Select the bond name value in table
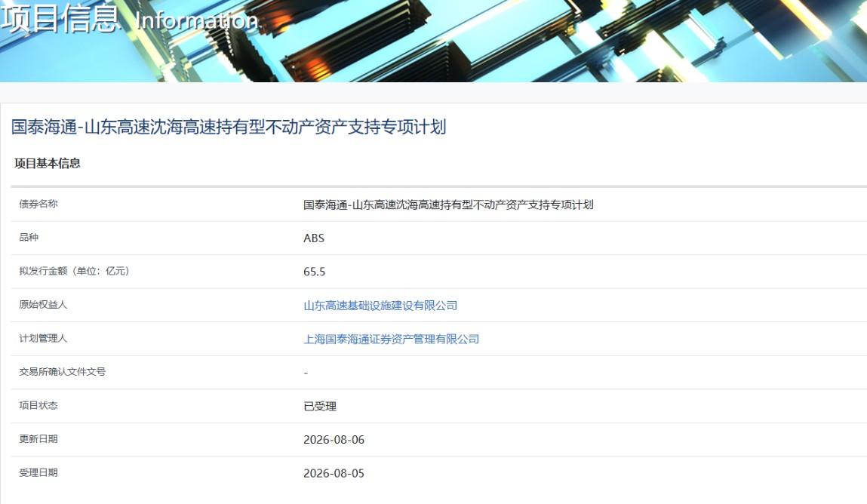 tap(448, 205)
